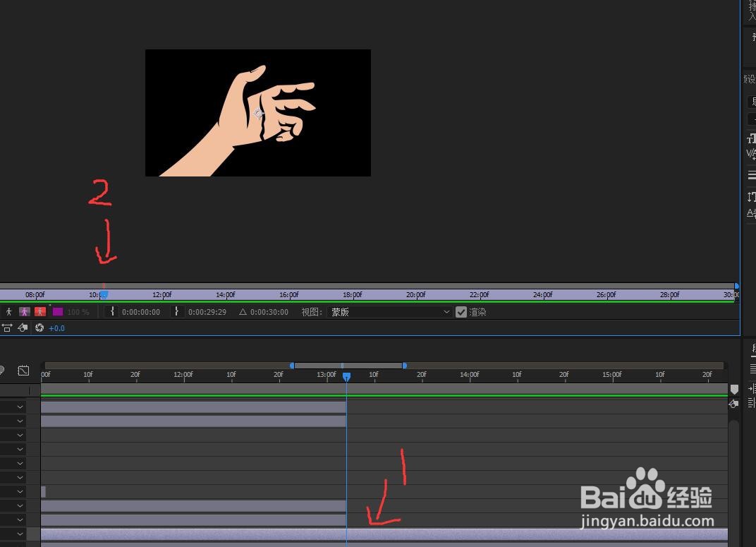Click the 100 % overlay opacity value
The height and width of the screenshot is (547, 756).
click(78, 312)
